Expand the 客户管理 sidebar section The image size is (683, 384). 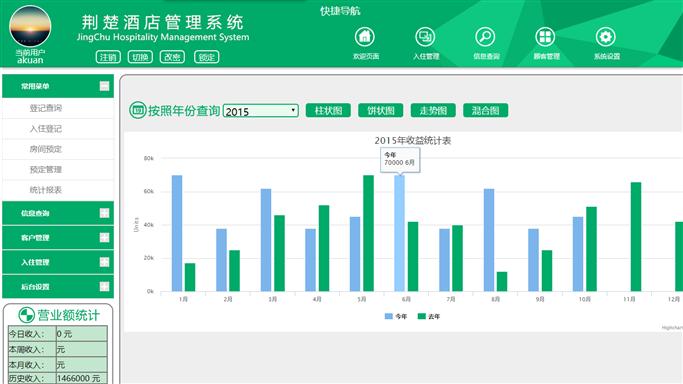pyautogui.click(x=105, y=237)
